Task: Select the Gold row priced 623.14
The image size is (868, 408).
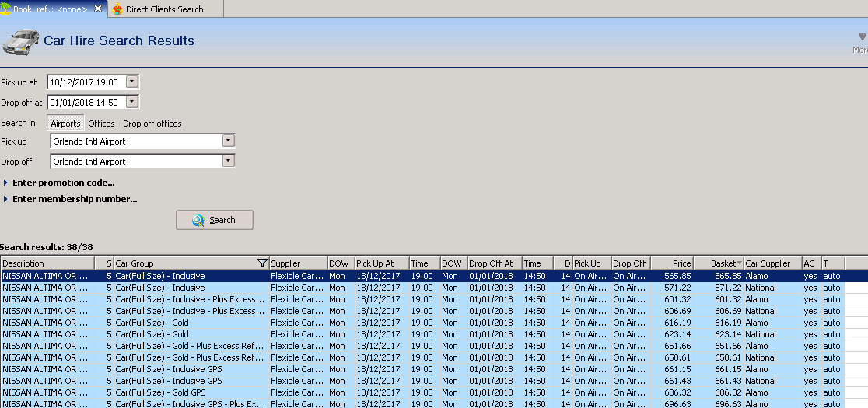Action: click(x=423, y=334)
